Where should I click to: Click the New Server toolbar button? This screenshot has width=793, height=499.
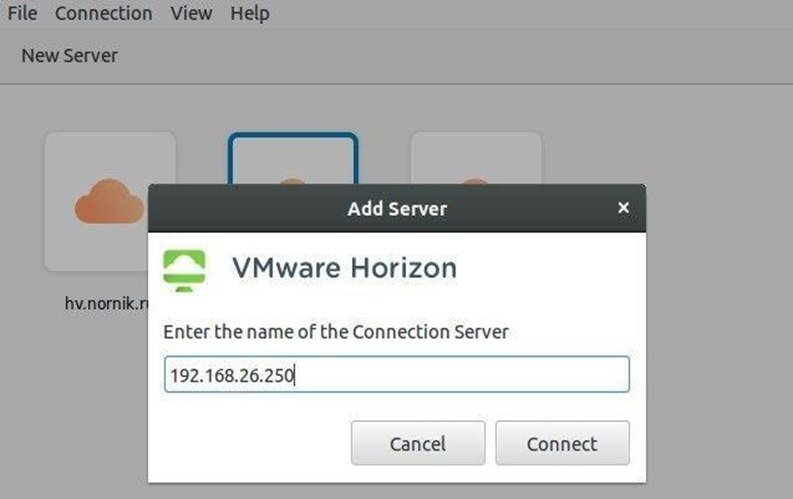[x=69, y=56]
